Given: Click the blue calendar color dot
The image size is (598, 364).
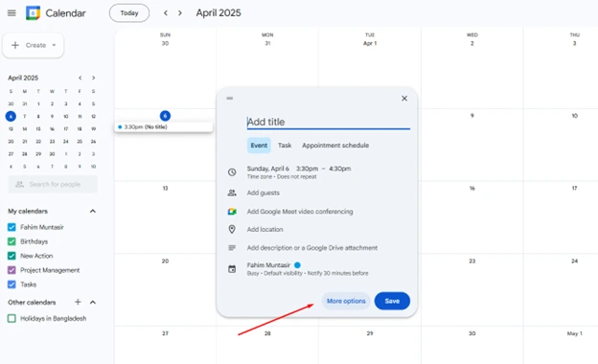Looking at the screenshot, I should click(x=297, y=265).
